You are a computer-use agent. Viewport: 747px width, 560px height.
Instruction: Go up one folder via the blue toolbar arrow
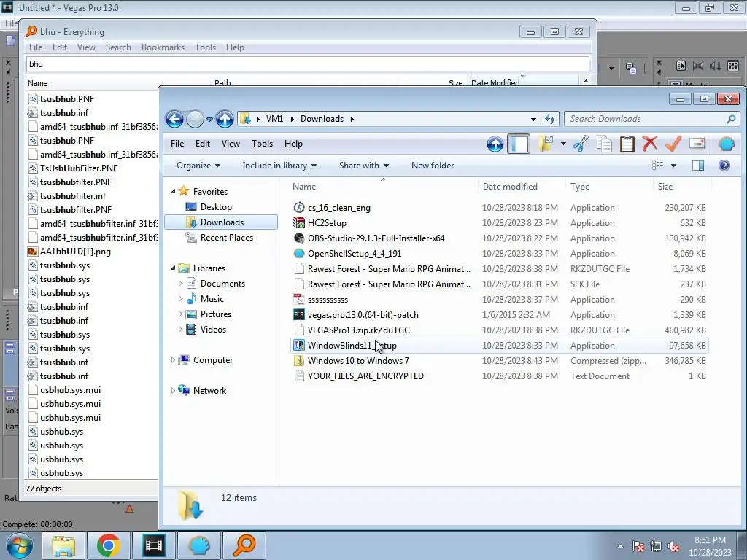[x=495, y=144]
